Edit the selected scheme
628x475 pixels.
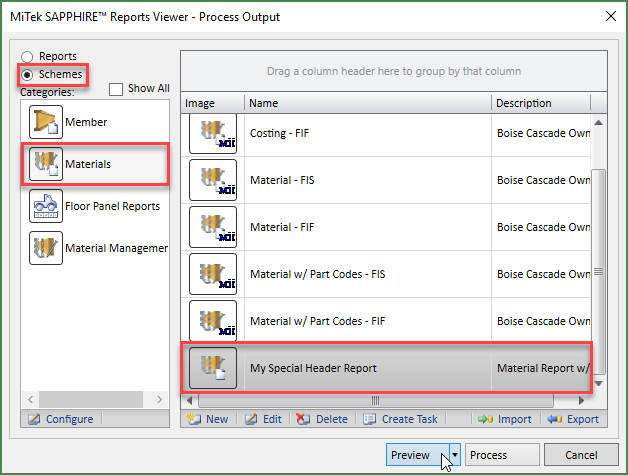click(272, 419)
